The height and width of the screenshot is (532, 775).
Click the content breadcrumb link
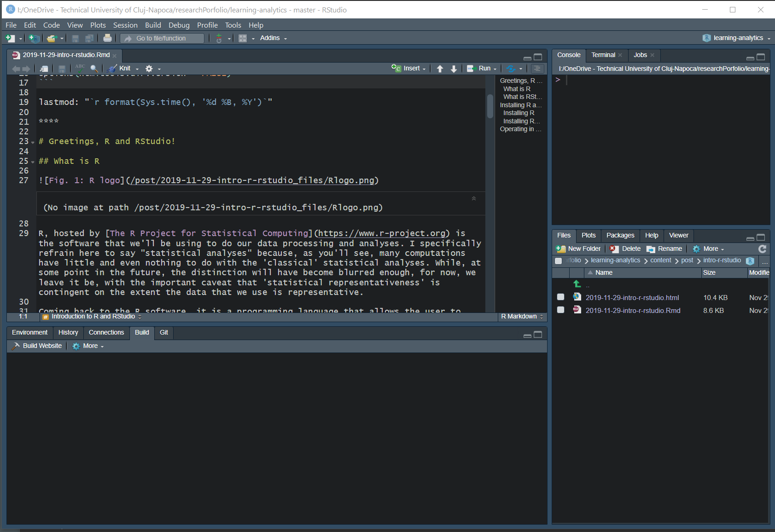tap(661, 260)
